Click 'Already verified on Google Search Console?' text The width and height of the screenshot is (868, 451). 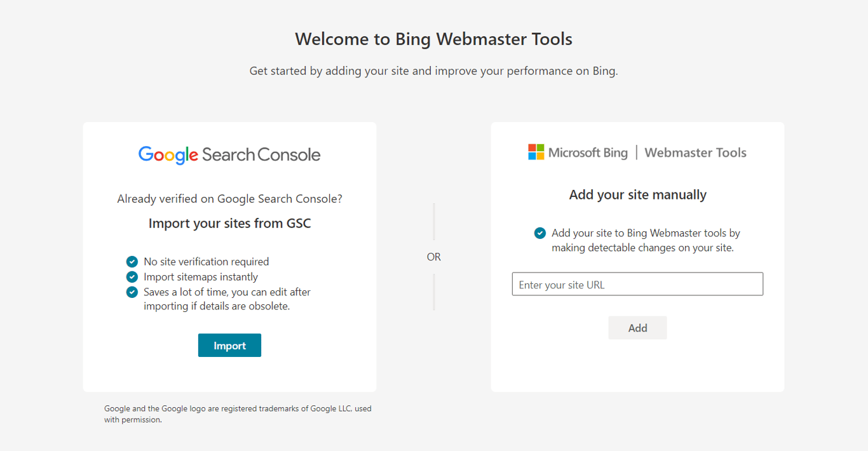click(x=229, y=198)
